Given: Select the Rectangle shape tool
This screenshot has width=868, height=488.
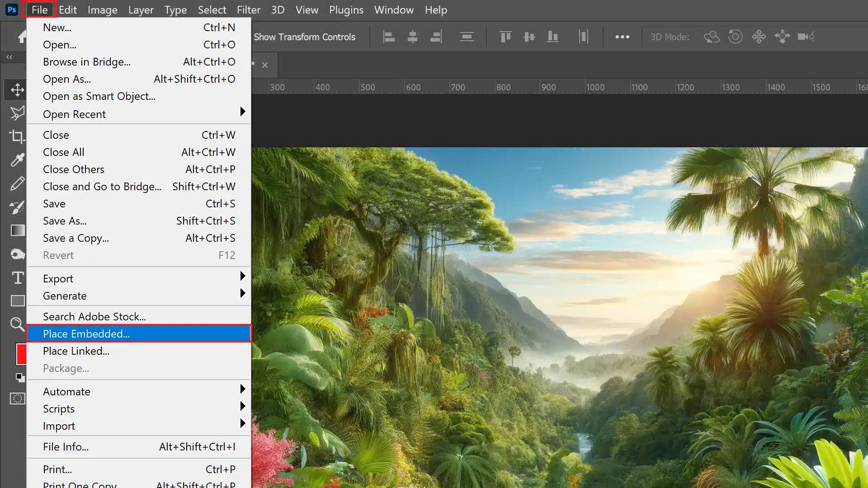Looking at the screenshot, I should click(17, 301).
